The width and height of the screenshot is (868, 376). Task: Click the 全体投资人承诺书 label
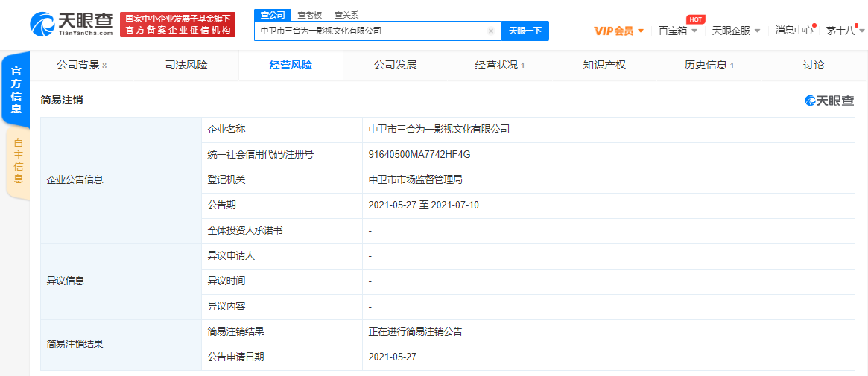(244, 231)
